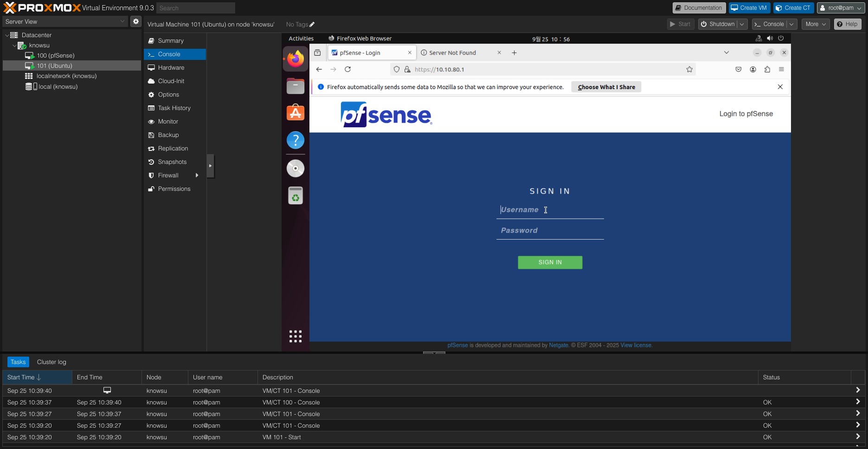Click Choose What I Share button
The height and width of the screenshot is (449, 868).
pos(606,87)
